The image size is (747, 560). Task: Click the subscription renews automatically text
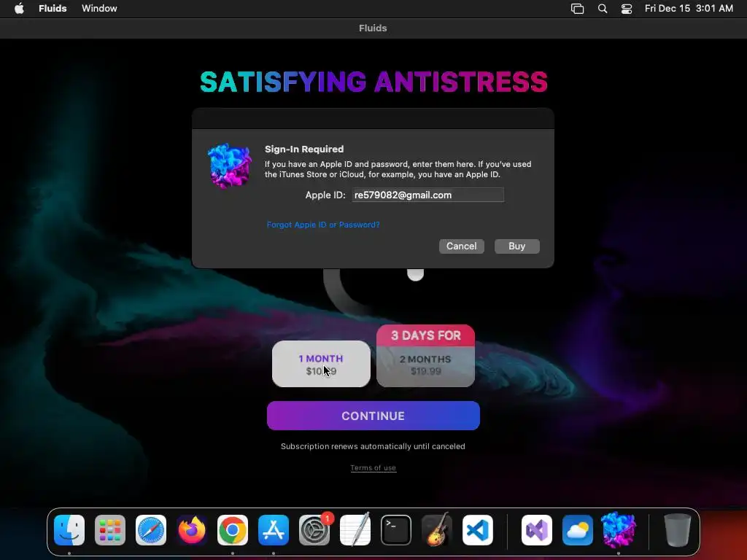coord(373,446)
